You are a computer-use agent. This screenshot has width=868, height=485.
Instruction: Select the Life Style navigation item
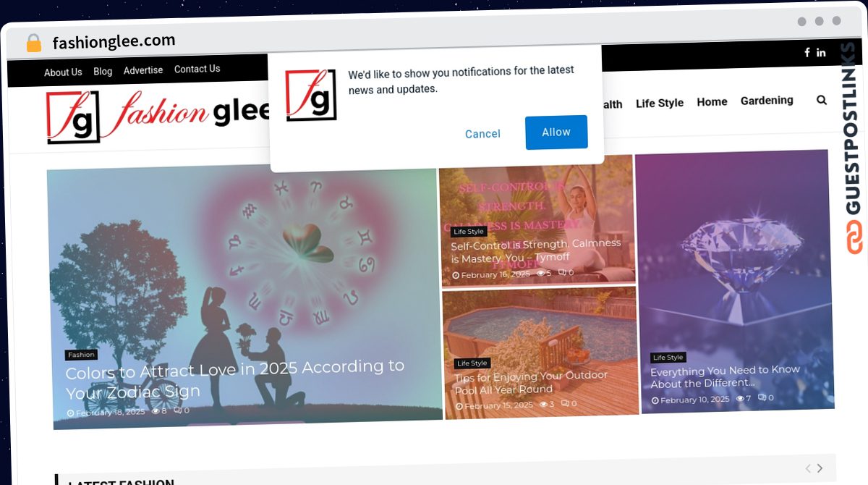click(660, 104)
